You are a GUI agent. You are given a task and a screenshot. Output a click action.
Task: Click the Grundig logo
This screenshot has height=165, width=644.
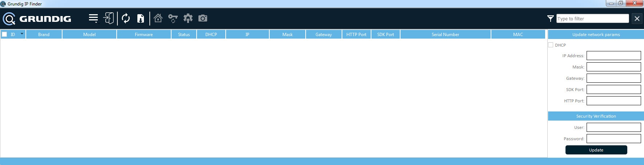pos(37,19)
